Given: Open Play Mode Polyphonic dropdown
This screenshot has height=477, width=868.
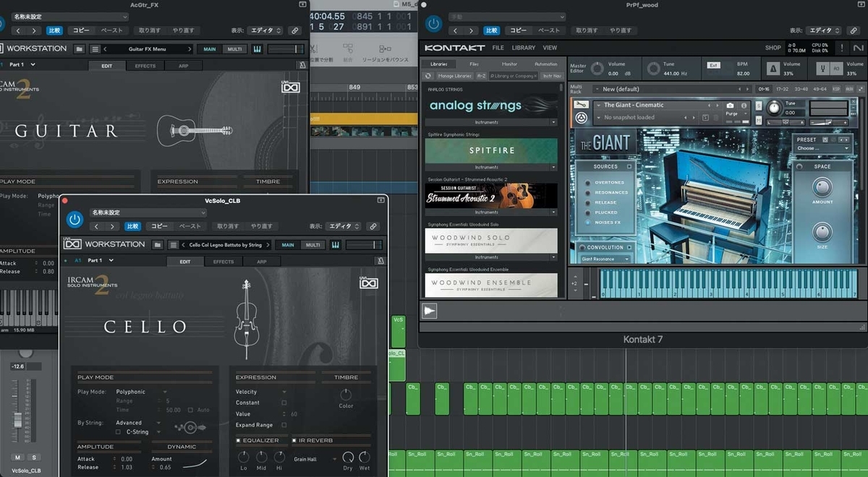Looking at the screenshot, I should [x=141, y=392].
